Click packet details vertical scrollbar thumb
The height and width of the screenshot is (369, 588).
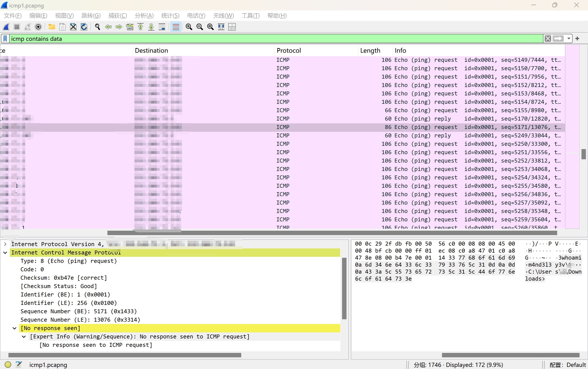click(x=344, y=288)
